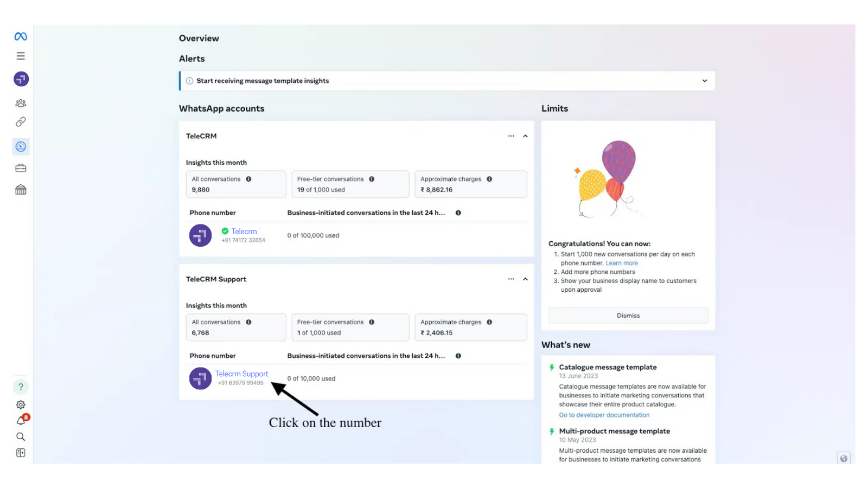Click the link chain icon in sidebar

[21, 122]
